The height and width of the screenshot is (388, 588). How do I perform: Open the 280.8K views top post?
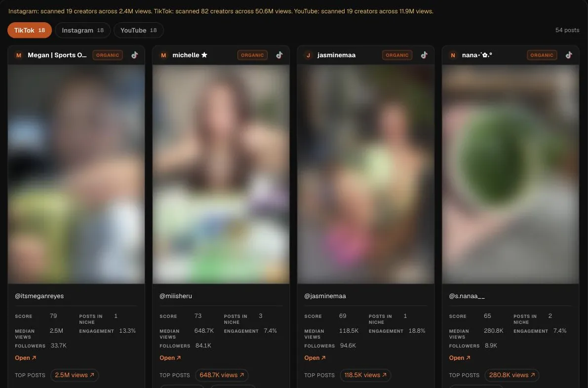pos(512,375)
